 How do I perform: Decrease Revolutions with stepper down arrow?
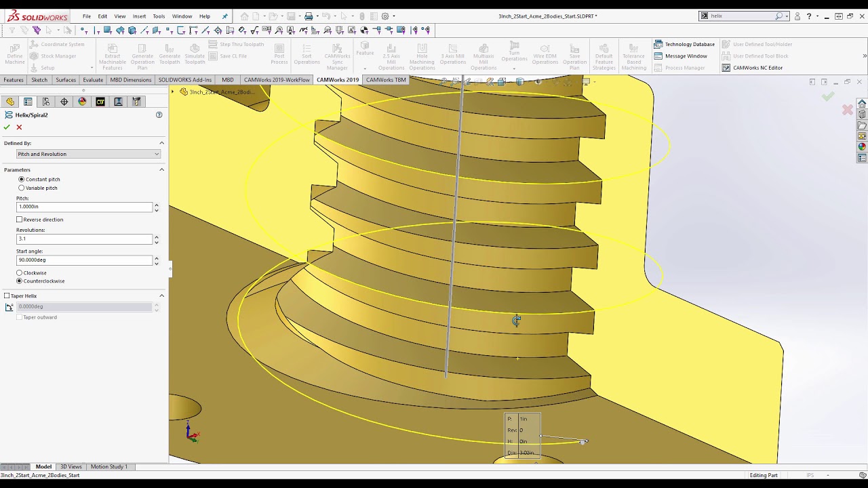coord(157,241)
